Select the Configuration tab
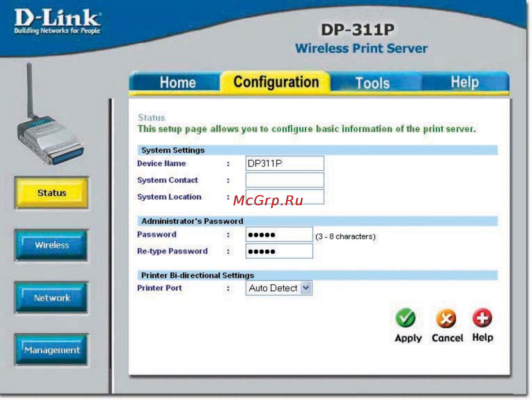This screenshot has height=400, width=532. (x=276, y=82)
